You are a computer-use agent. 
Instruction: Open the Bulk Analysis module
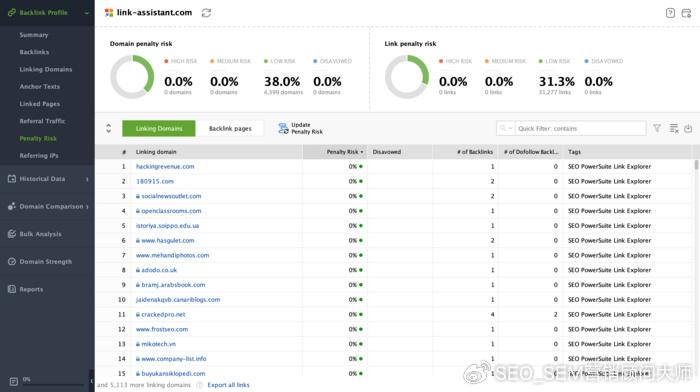click(x=40, y=234)
